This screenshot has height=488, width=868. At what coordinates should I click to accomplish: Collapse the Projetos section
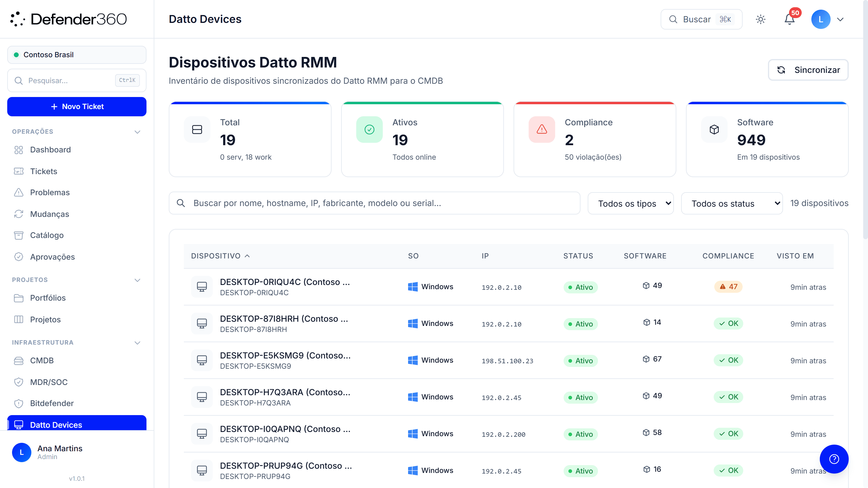(x=137, y=280)
